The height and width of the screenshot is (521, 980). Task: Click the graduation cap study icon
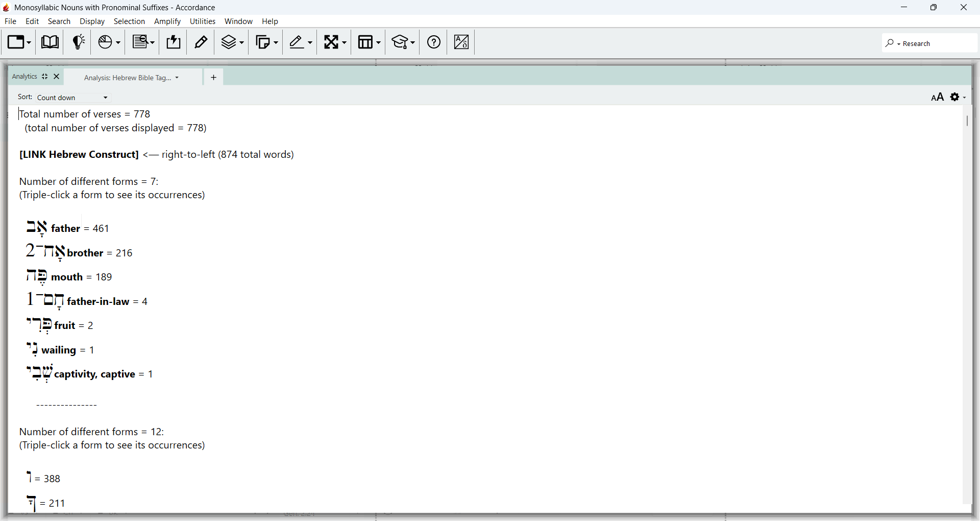[403, 42]
